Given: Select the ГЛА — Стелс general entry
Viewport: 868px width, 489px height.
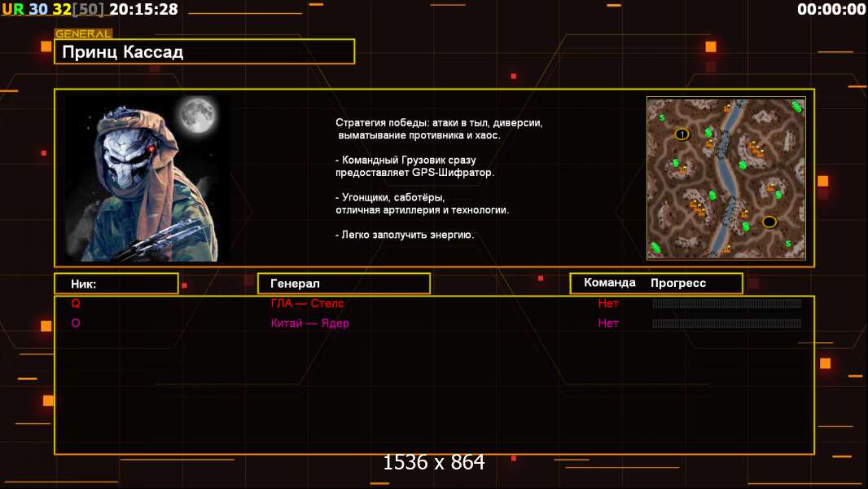Looking at the screenshot, I should pos(307,303).
